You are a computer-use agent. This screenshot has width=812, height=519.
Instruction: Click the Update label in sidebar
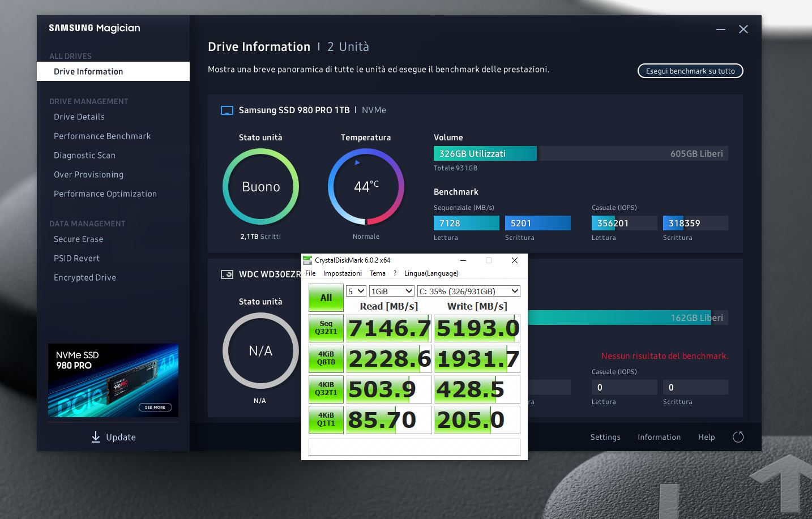point(121,437)
